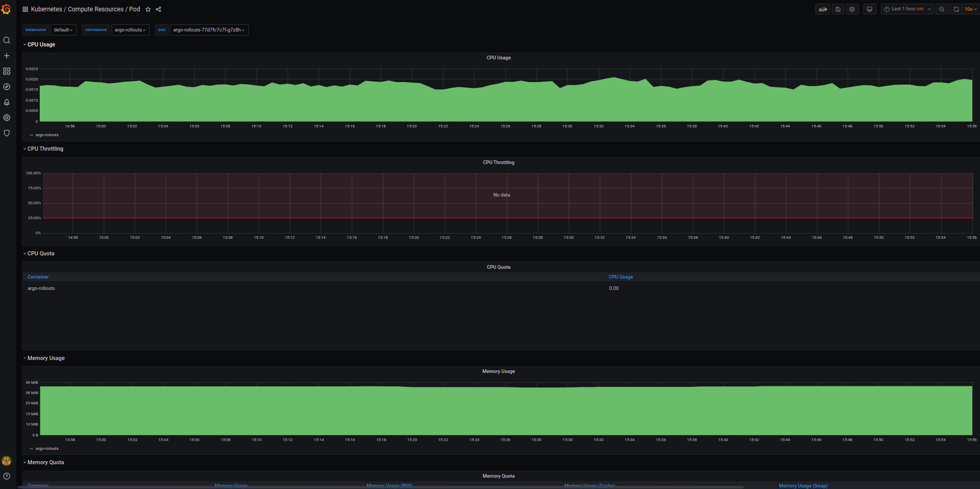980x489 pixels.
Task: Mark dashboard as favorite with star icon
Action: pyautogui.click(x=148, y=9)
